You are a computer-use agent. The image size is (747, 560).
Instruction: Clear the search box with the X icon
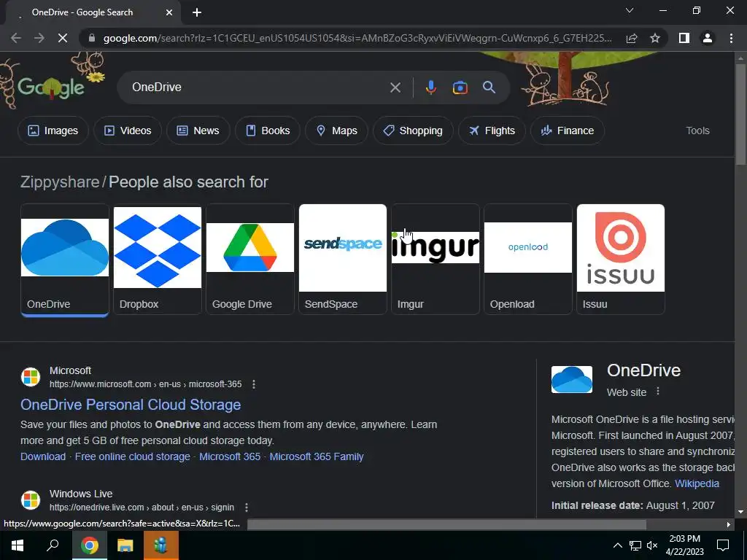click(x=395, y=87)
